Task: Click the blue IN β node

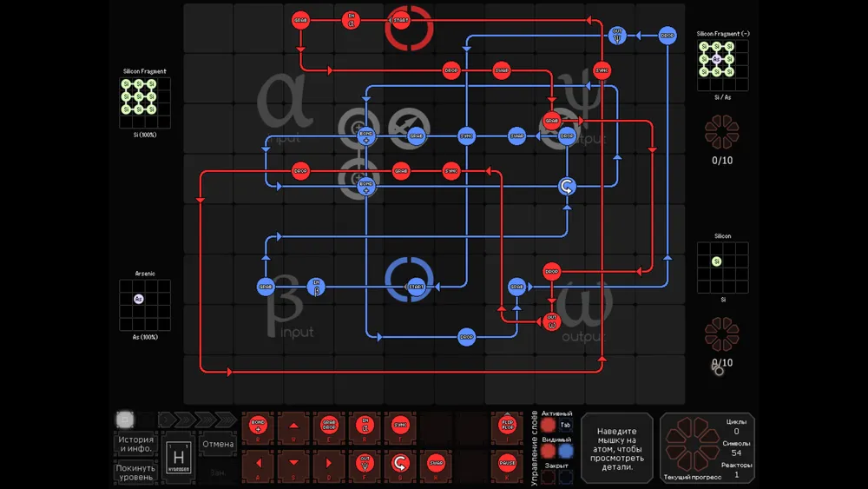Action: click(x=316, y=287)
